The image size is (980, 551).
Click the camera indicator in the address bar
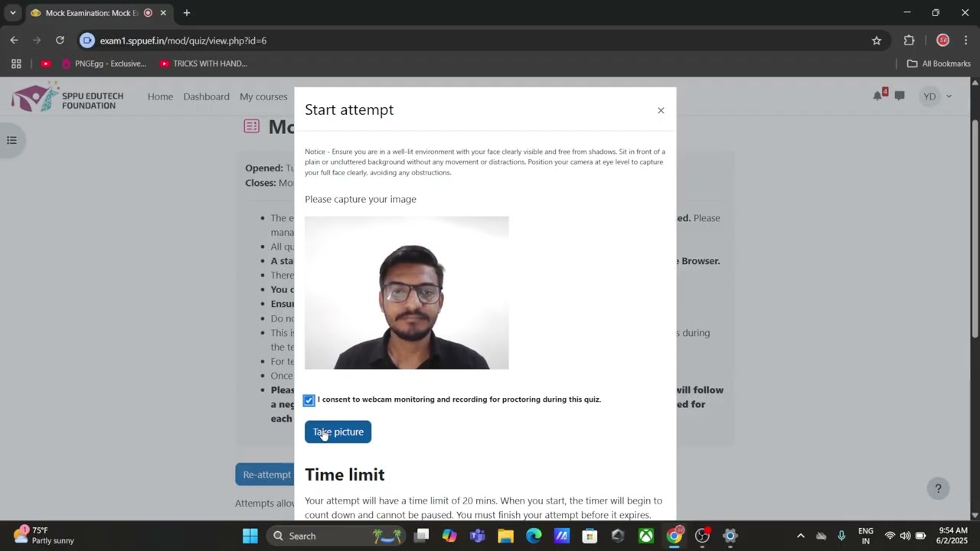point(87,41)
